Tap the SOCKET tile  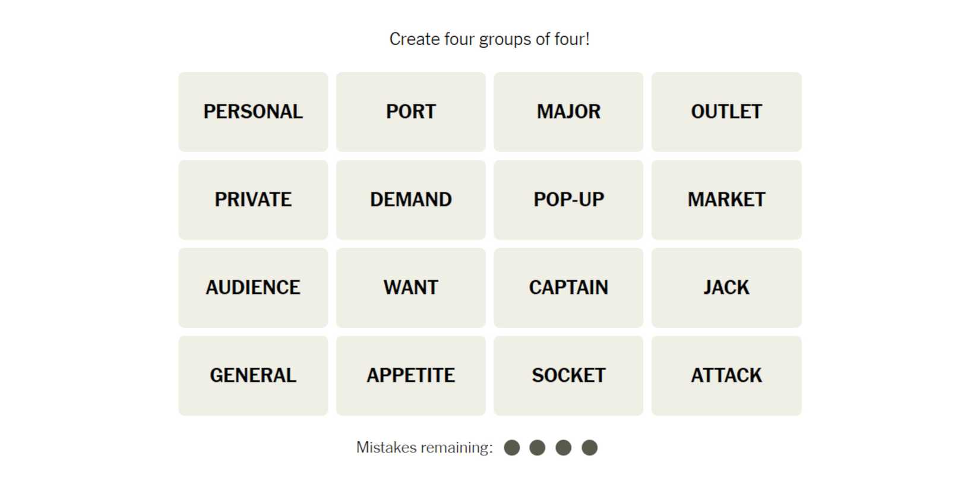pos(568,375)
